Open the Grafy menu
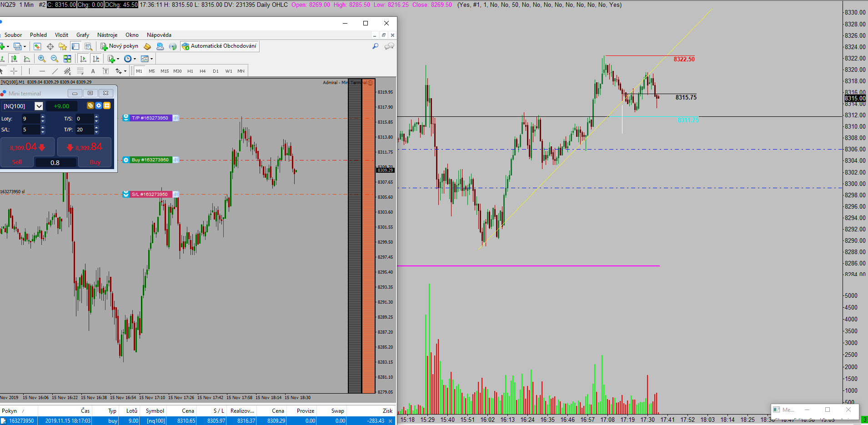This screenshot has height=425, width=868. click(x=83, y=35)
